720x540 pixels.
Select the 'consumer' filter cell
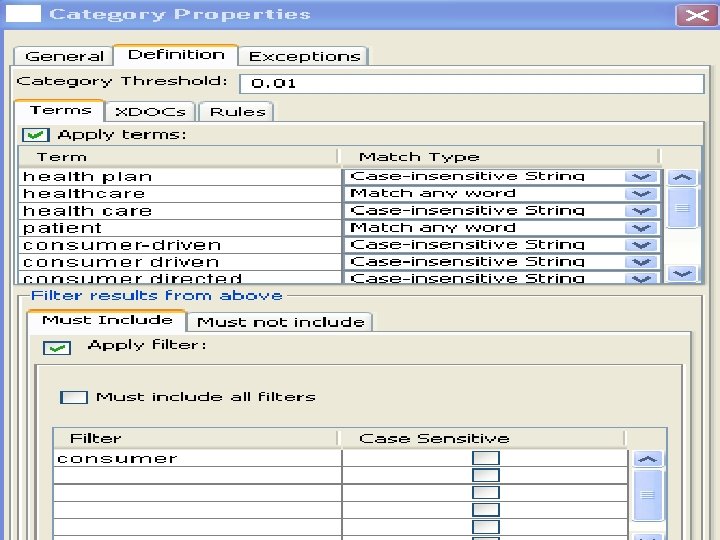click(x=197, y=458)
